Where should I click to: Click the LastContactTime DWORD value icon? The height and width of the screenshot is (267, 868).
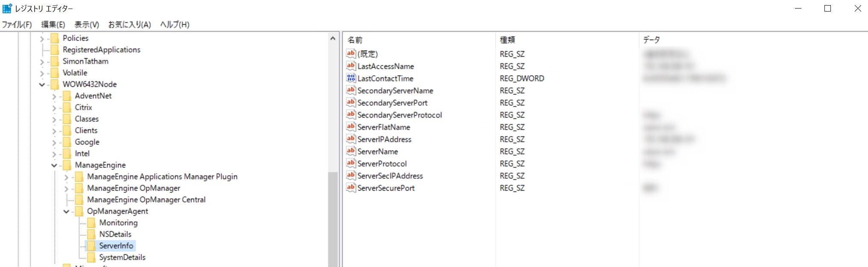click(x=351, y=78)
